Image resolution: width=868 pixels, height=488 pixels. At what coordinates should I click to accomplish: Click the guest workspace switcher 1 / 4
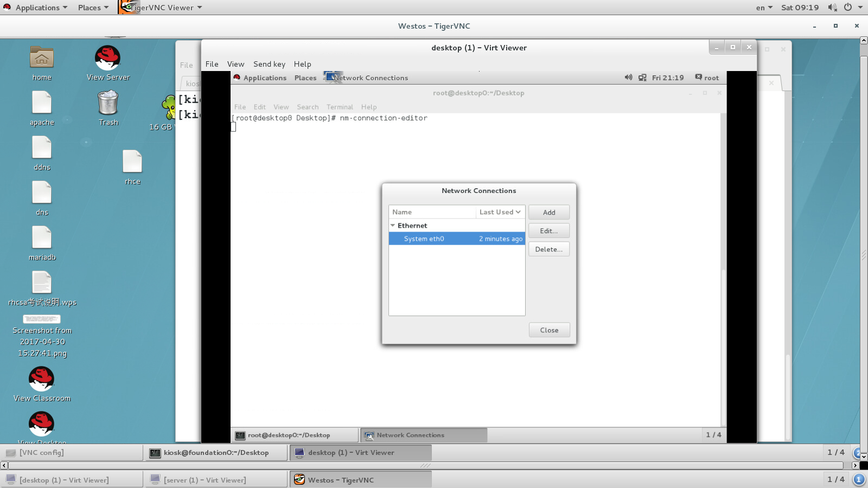[713, 435]
